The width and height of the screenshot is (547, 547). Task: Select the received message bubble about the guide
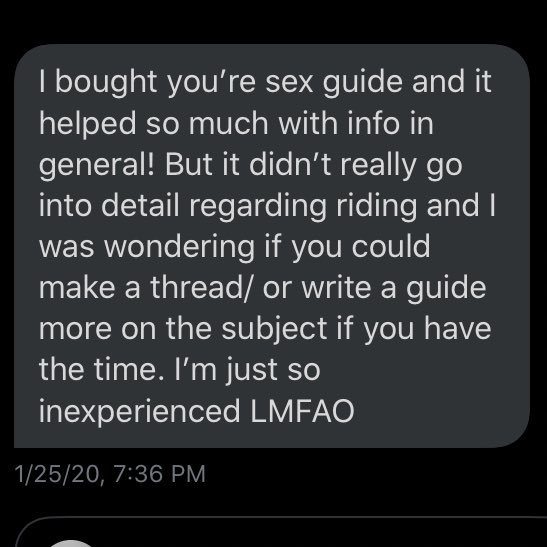[272, 246]
